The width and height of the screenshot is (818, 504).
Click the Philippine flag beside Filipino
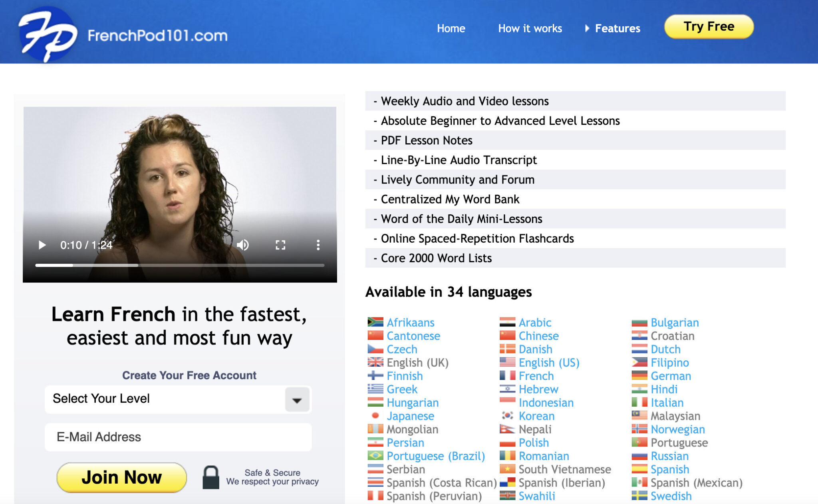coord(639,362)
